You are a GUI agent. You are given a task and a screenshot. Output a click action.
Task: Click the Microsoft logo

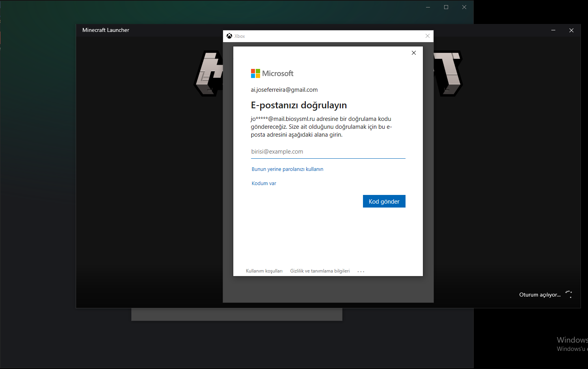click(x=272, y=73)
